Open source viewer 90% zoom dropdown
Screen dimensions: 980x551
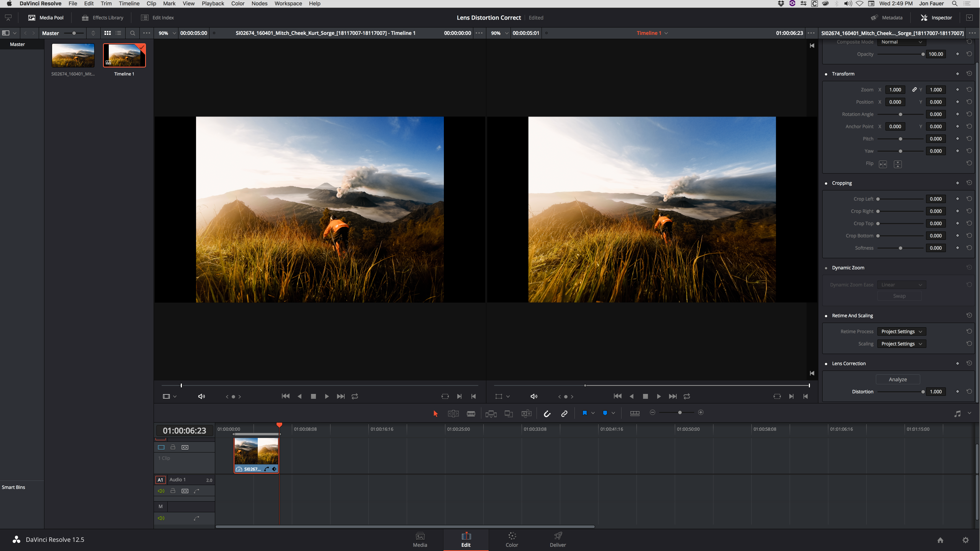167,33
